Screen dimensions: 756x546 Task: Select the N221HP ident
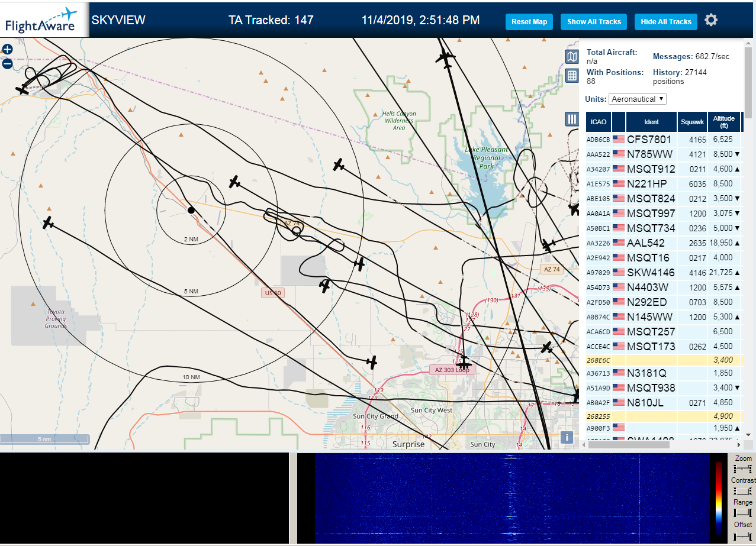(646, 184)
